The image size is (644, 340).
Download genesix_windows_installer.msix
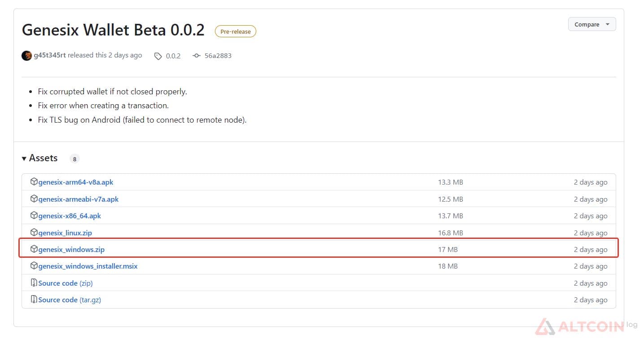[88, 266]
